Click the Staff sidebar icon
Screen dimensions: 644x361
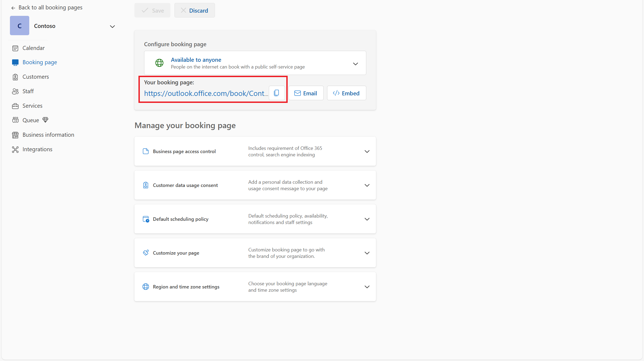tap(15, 91)
